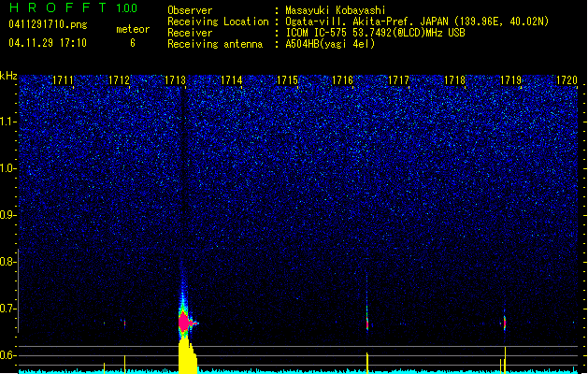The width and height of the screenshot is (588, 374).
Task: Click the 0.6 kHz frequency label
Action: (x=8, y=355)
